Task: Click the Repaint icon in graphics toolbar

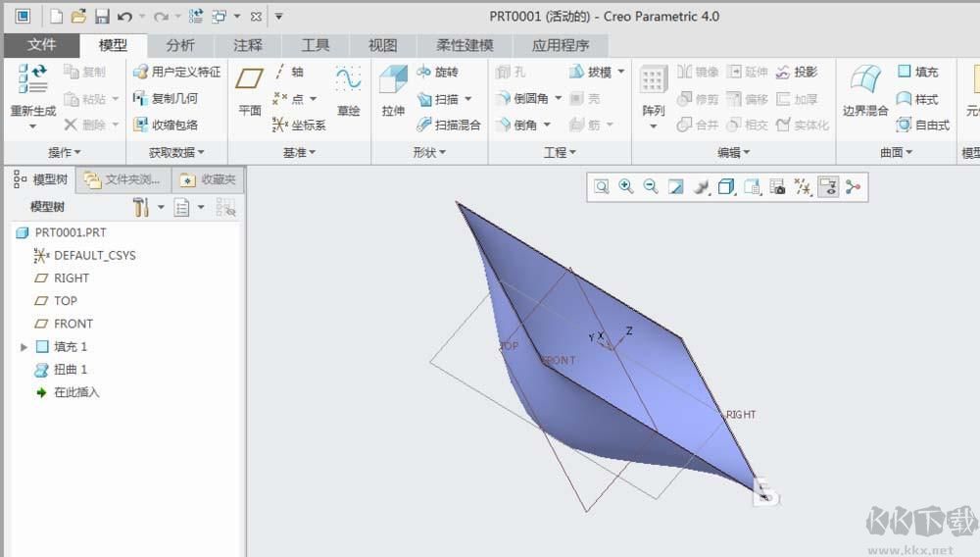Action: (x=675, y=187)
